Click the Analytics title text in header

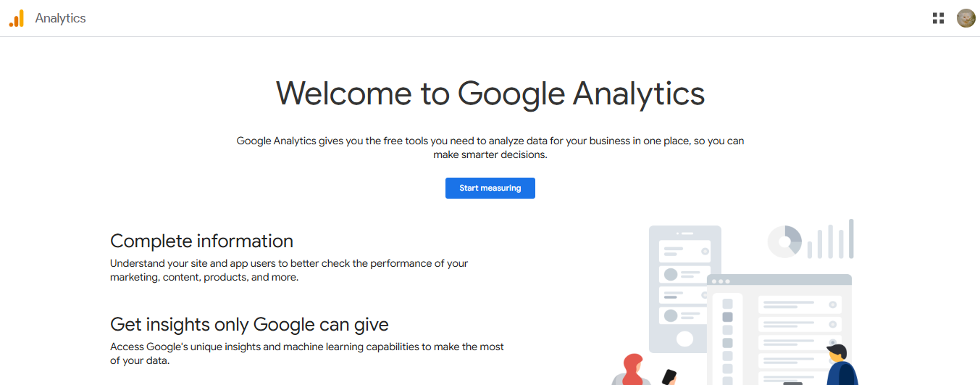60,18
